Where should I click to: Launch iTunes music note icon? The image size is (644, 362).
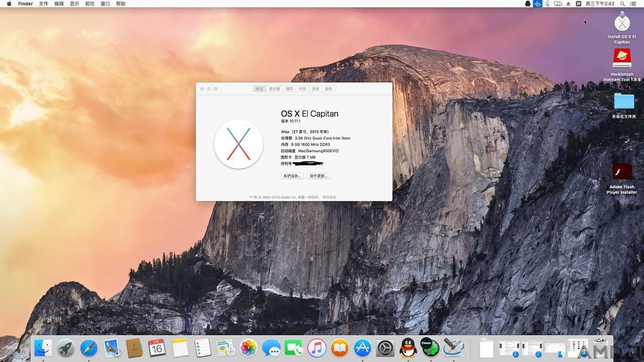(317, 348)
